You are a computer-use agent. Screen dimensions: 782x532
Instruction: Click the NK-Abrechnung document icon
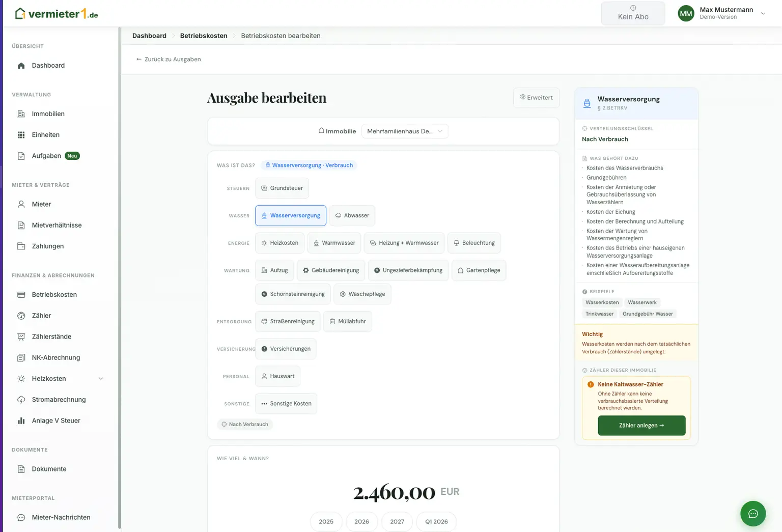click(x=21, y=358)
